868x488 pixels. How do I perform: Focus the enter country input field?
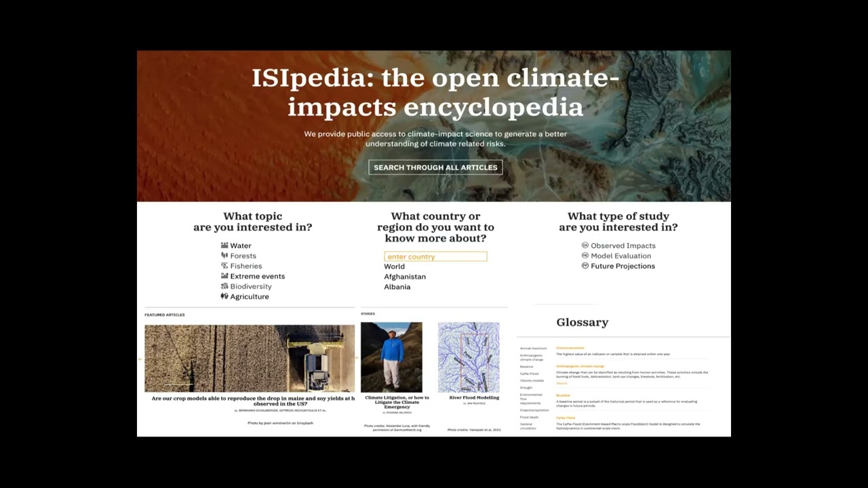pos(435,257)
